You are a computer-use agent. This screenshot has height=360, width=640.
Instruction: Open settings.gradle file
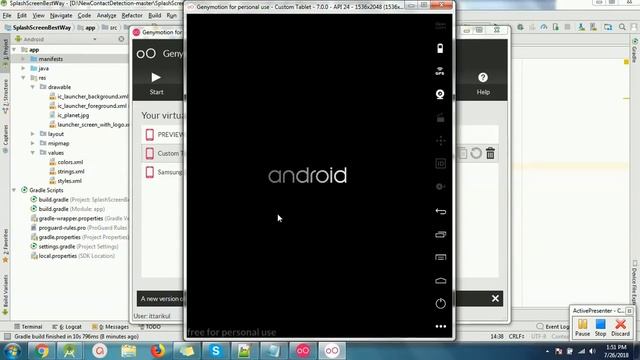click(x=74, y=247)
